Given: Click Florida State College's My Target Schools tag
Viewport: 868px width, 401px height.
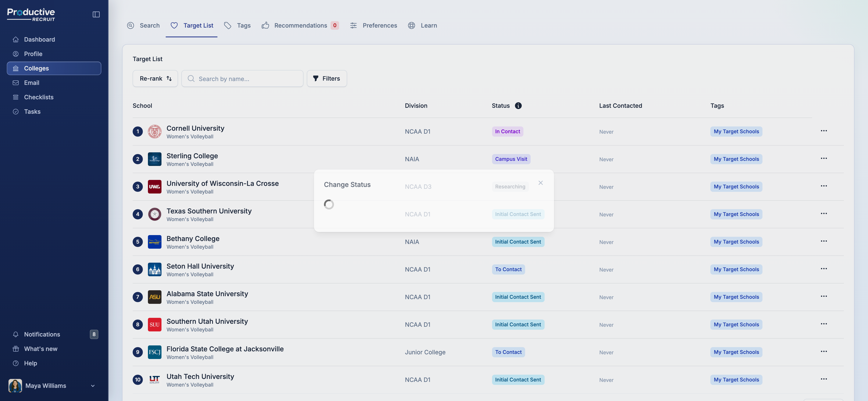Looking at the screenshot, I should (736, 352).
